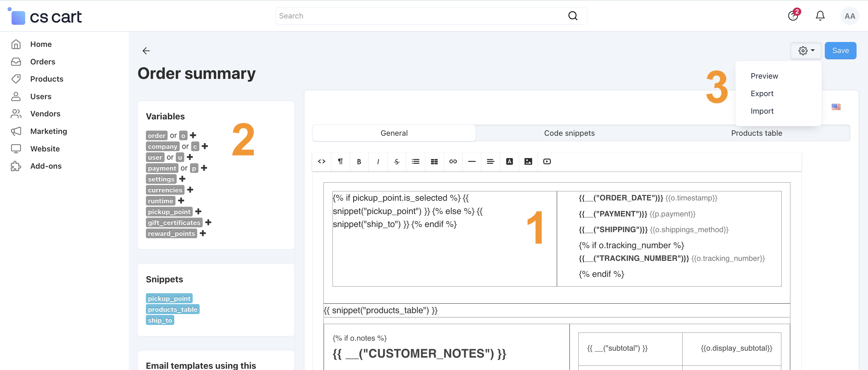Open Website in the sidebar
The width and height of the screenshot is (868, 370).
[45, 149]
